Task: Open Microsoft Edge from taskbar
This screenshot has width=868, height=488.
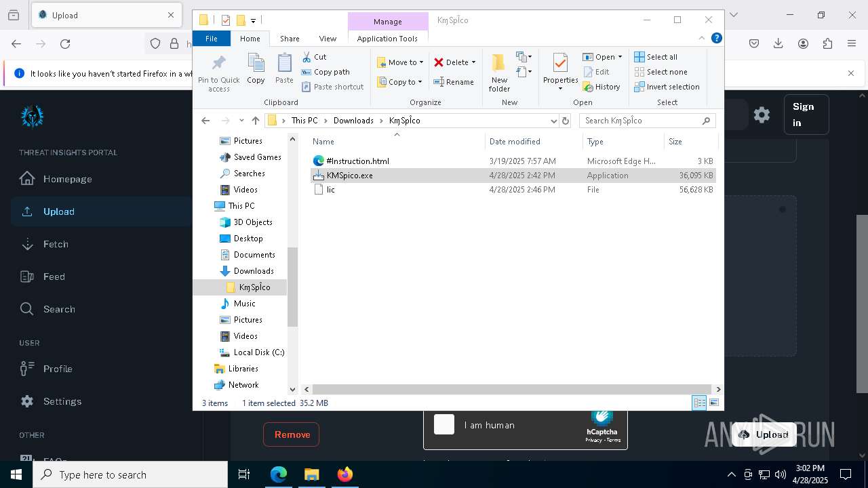Action: (x=279, y=474)
